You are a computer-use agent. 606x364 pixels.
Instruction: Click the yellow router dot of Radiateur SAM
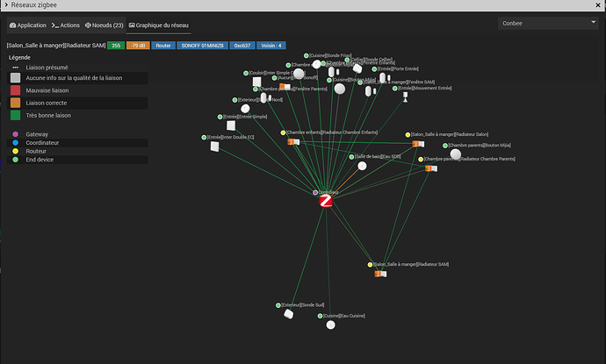click(370, 264)
